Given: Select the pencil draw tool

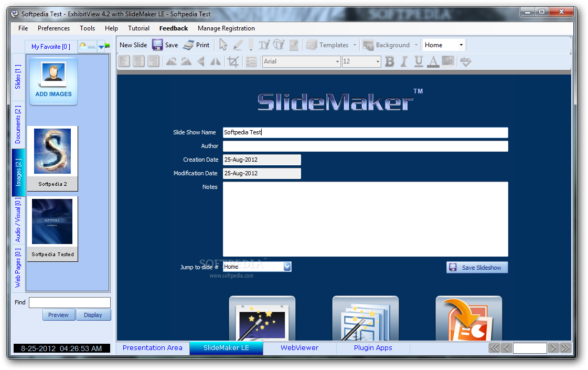Looking at the screenshot, I should (x=238, y=45).
